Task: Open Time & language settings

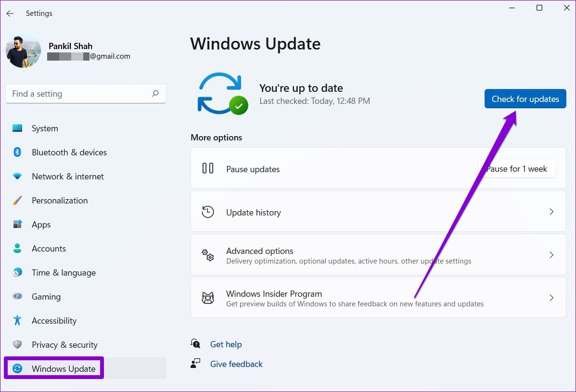Action: (64, 273)
